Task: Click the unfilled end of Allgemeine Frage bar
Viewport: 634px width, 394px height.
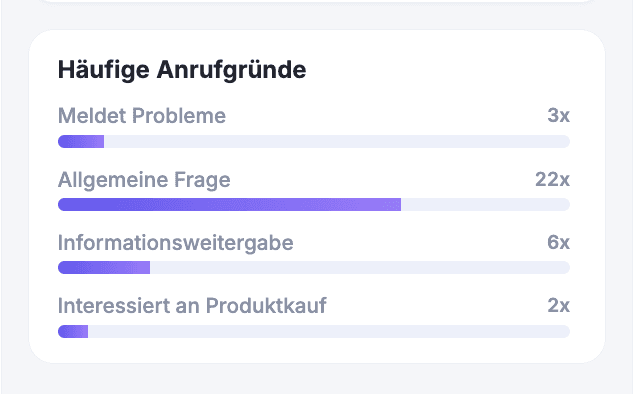Action: [x=485, y=205]
